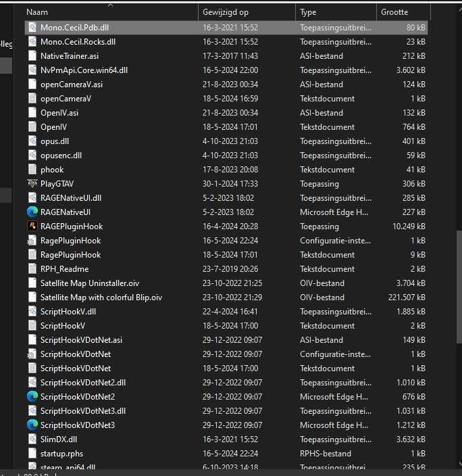Click the date 22-4-2024 16:41
This screenshot has height=476, width=462.
point(230,312)
